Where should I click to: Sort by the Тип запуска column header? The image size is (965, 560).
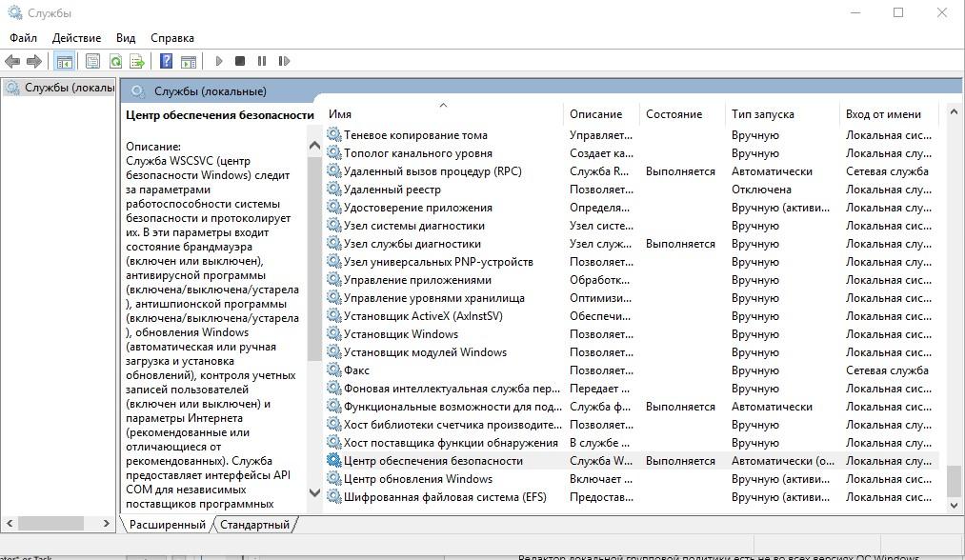[762, 114]
